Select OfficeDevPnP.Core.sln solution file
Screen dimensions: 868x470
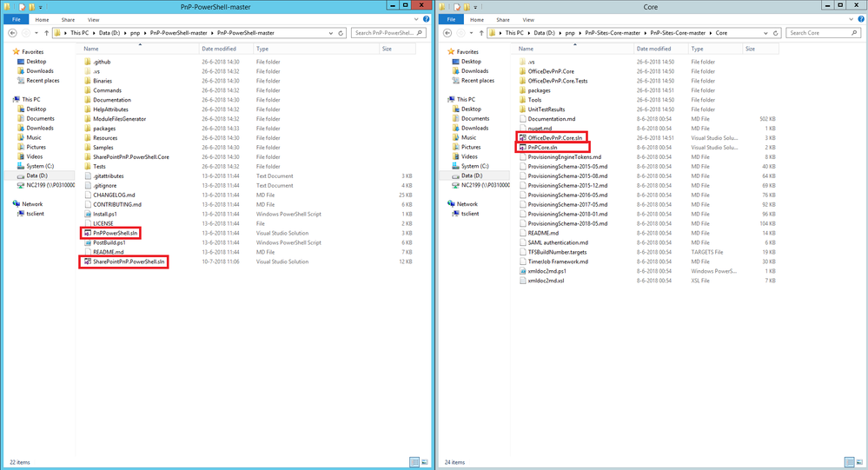point(554,138)
